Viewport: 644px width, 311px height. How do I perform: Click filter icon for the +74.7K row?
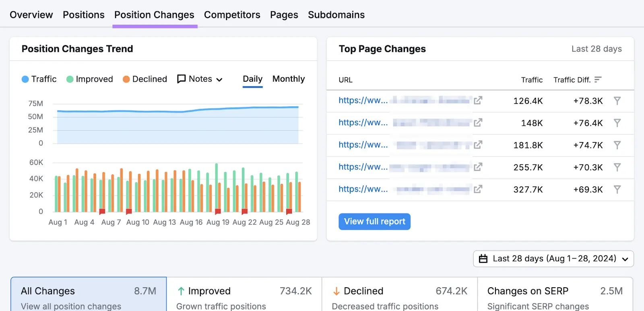pyautogui.click(x=617, y=145)
